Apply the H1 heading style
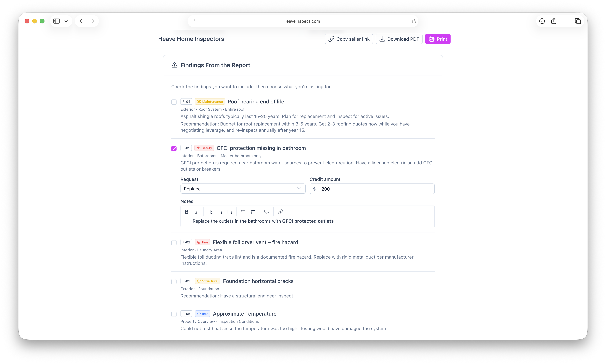 (210, 212)
